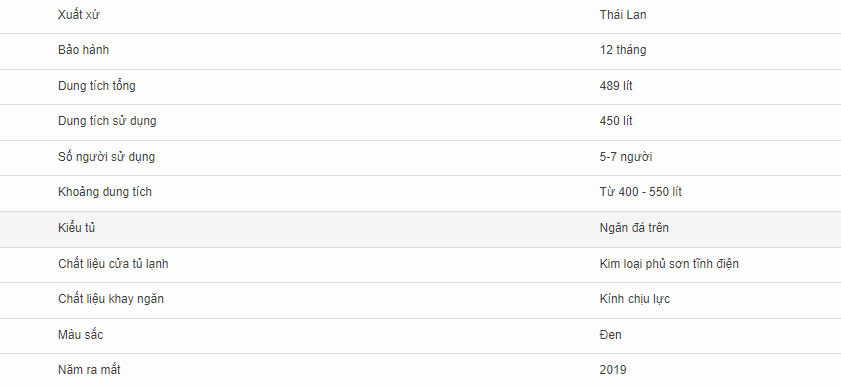Select the 'Chất liệu cửa tủ lạnh' label
Screen dimensions: 841x388
point(113,264)
